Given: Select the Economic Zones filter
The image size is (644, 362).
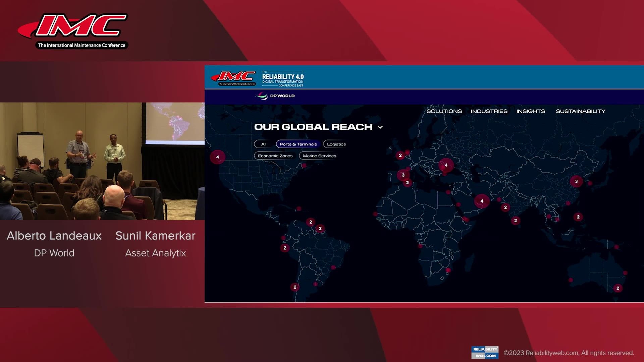Looking at the screenshot, I should (x=275, y=156).
